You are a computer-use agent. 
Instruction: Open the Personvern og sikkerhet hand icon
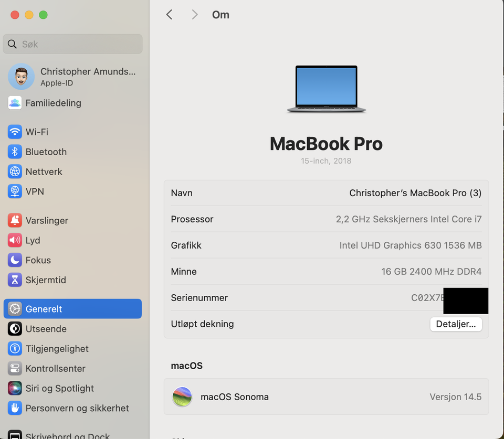tap(15, 408)
